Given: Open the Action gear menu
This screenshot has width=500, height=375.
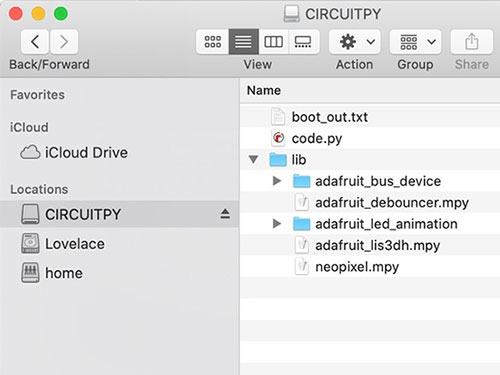Looking at the screenshot, I should [355, 42].
